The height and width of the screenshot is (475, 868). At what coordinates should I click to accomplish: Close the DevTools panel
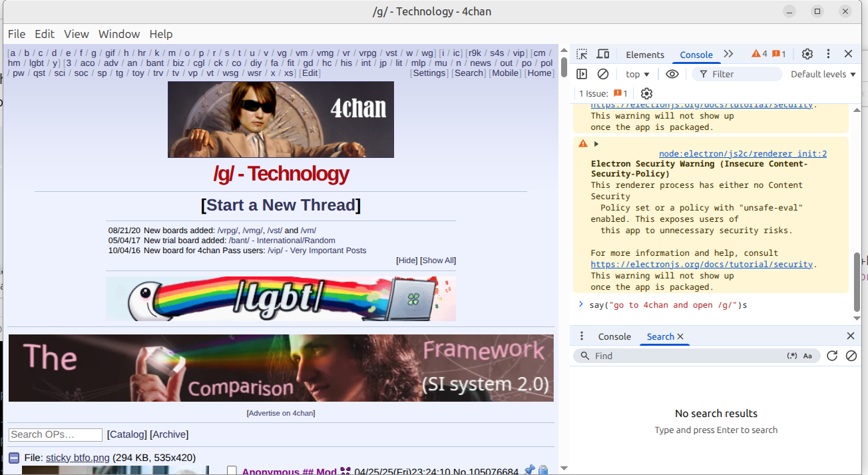point(848,54)
